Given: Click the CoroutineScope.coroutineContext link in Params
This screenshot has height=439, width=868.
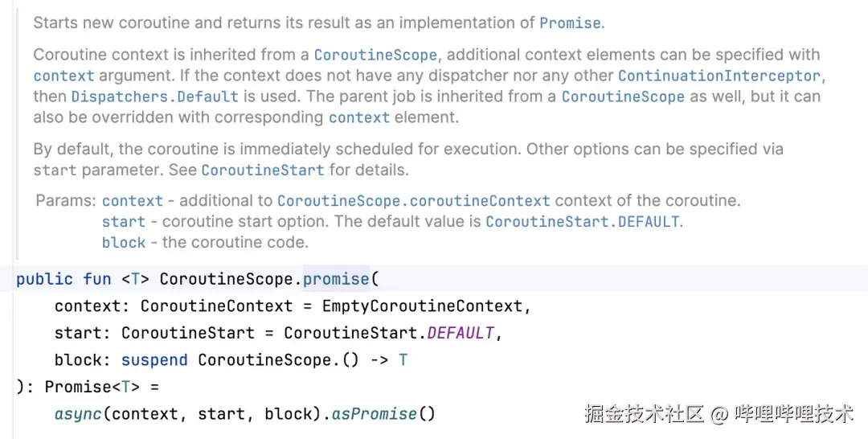Looking at the screenshot, I should tap(414, 201).
